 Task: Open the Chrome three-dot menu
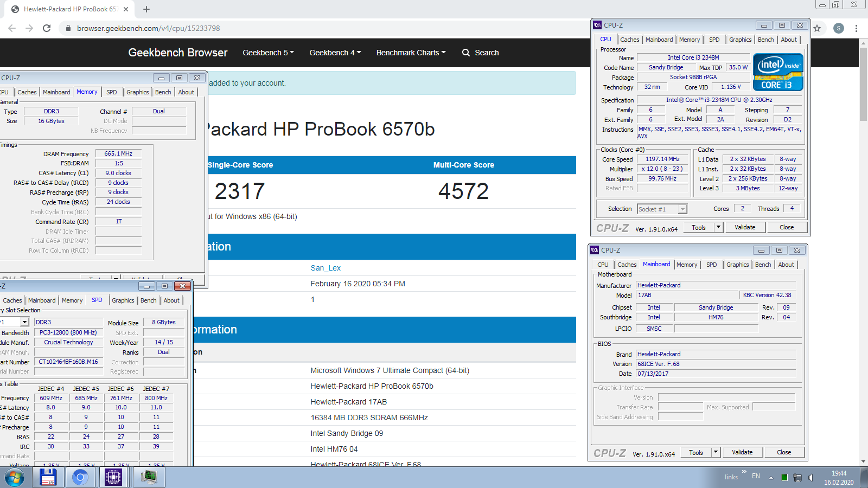tap(857, 28)
